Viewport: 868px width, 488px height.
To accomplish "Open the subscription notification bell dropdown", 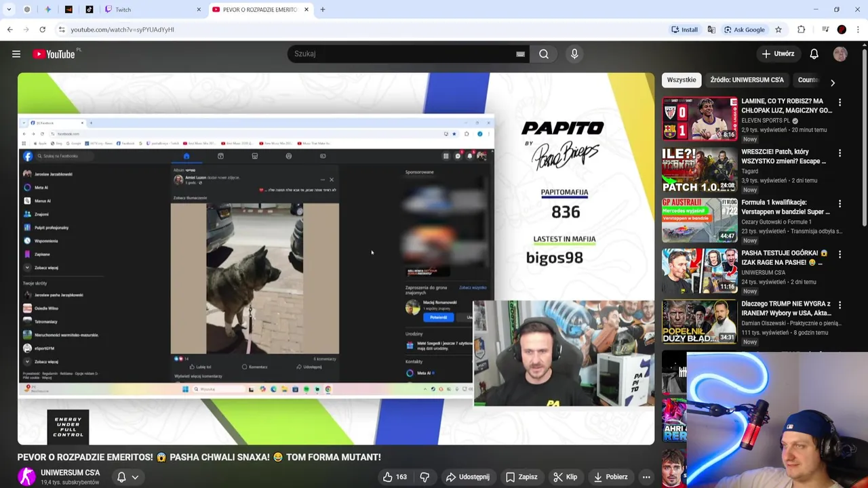I will tap(127, 477).
